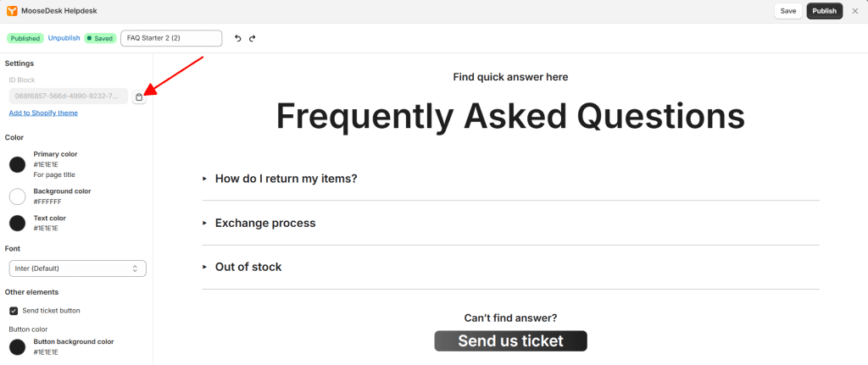Open the Inter (Default) font dropdown
The image size is (868, 365).
(x=77, y=268)
